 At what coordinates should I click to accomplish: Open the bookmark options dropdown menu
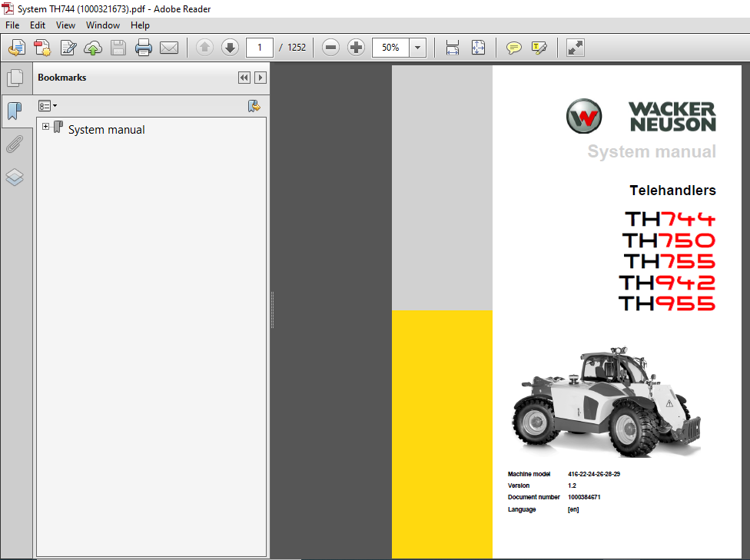(48, 106)
